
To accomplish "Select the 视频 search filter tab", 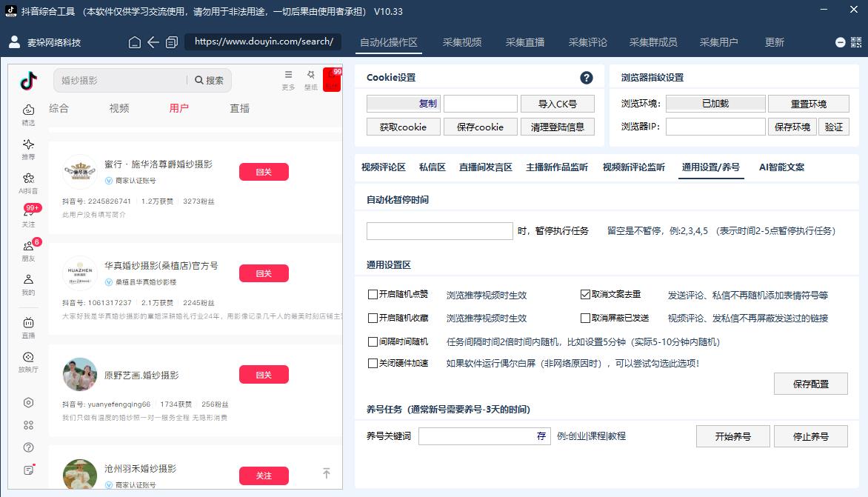I will 119,108.
